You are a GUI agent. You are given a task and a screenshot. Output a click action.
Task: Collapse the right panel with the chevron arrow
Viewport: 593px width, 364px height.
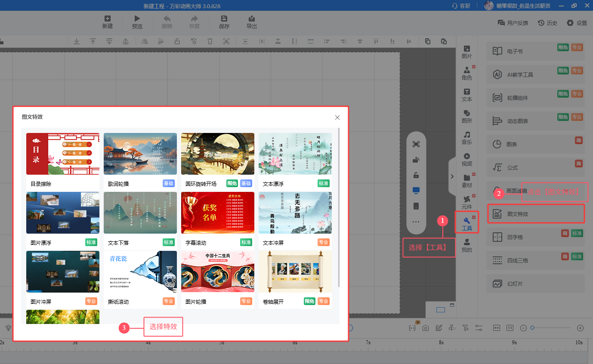click(452, 176)
